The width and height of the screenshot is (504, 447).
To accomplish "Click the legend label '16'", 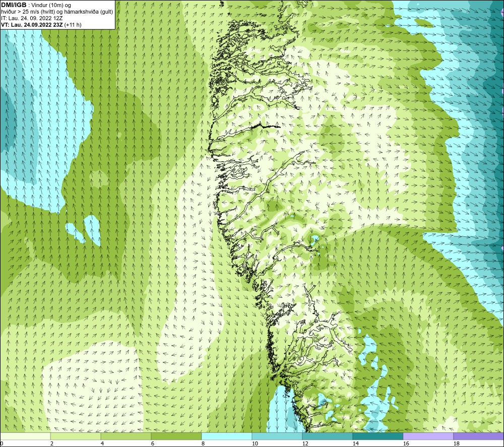I will pos(406,443).
